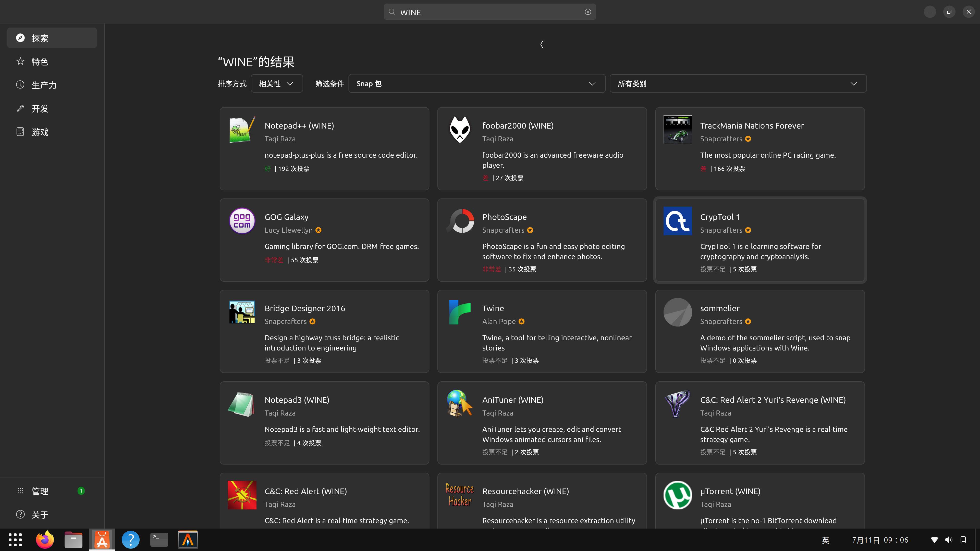Click Snapcrafters verified star on TrackMania
980x551 pixels.
pyautogui.click(x=748, y=139)
